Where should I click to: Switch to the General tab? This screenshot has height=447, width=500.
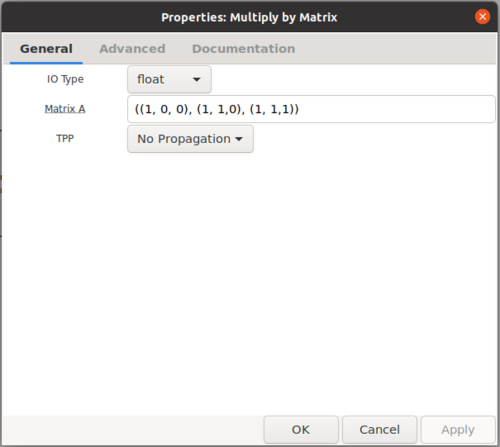coord(46,49)
